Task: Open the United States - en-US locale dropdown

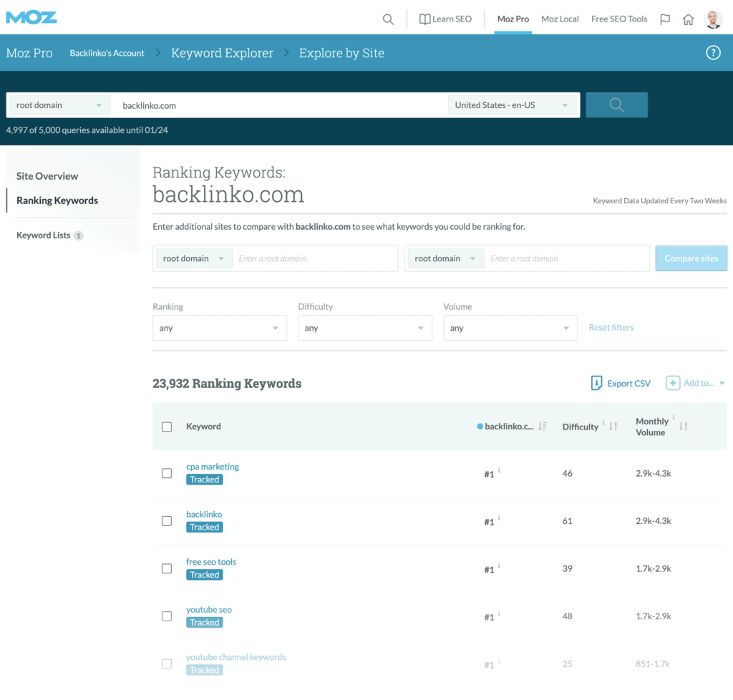Action: (513, 105)
